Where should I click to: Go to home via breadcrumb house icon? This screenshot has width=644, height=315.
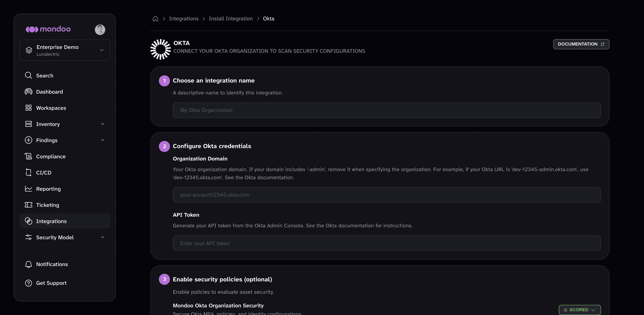[155, 19]
